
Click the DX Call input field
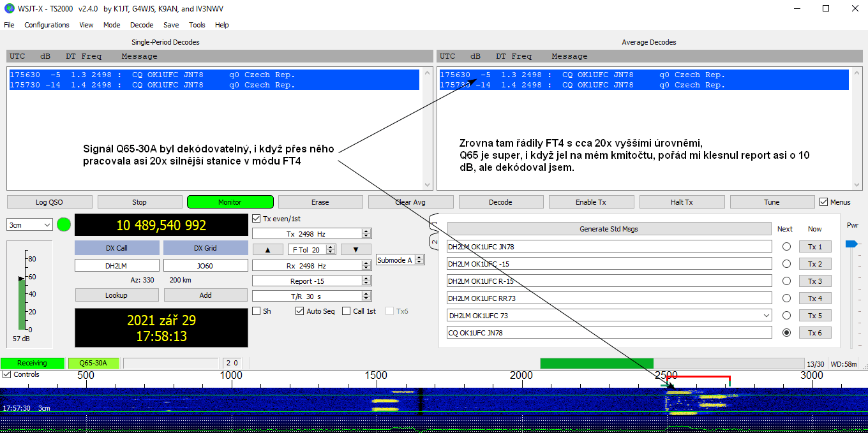click(x=117, y=265)
